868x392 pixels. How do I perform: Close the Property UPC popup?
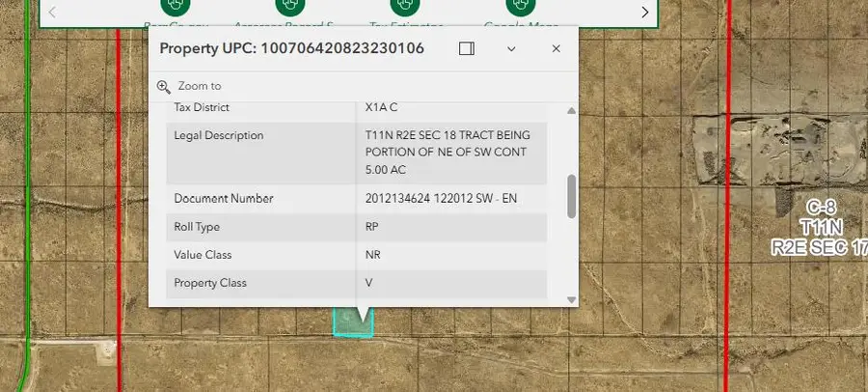(556, 49)
